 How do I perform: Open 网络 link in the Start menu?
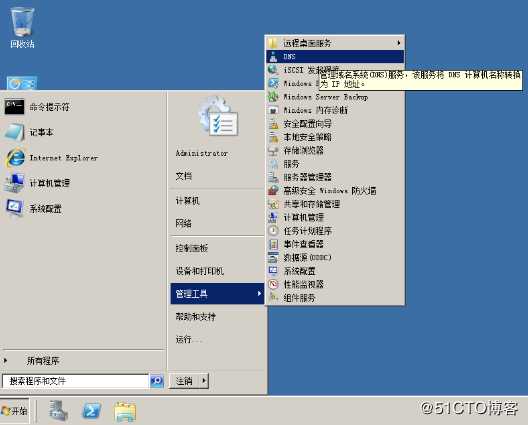pos(184,223)
